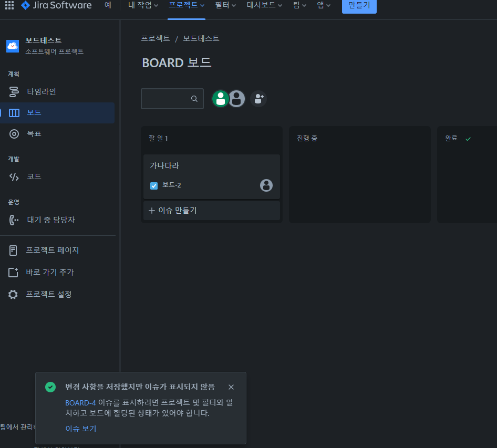
Task: Click the assignee avatar on 보드-2 card
Action: [266, 185]
